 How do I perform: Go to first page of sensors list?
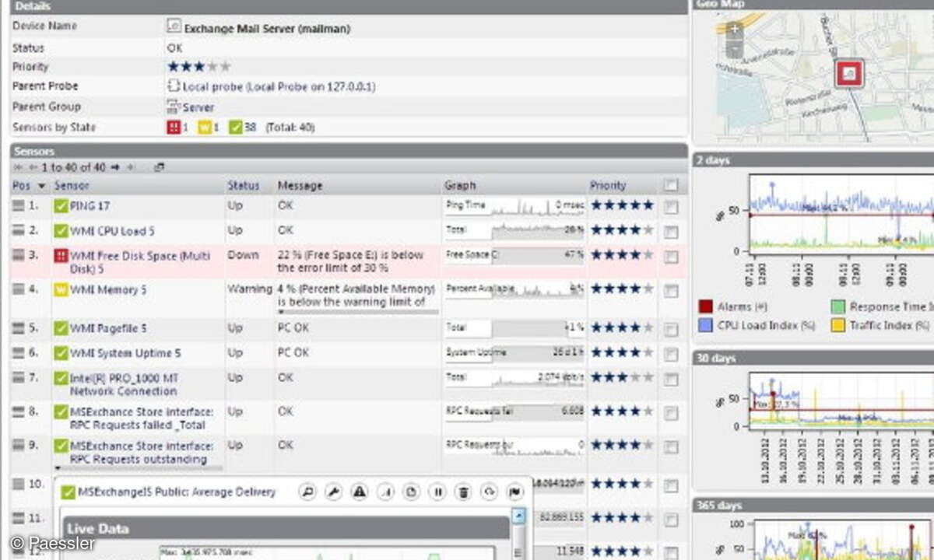tap(19, 167)
